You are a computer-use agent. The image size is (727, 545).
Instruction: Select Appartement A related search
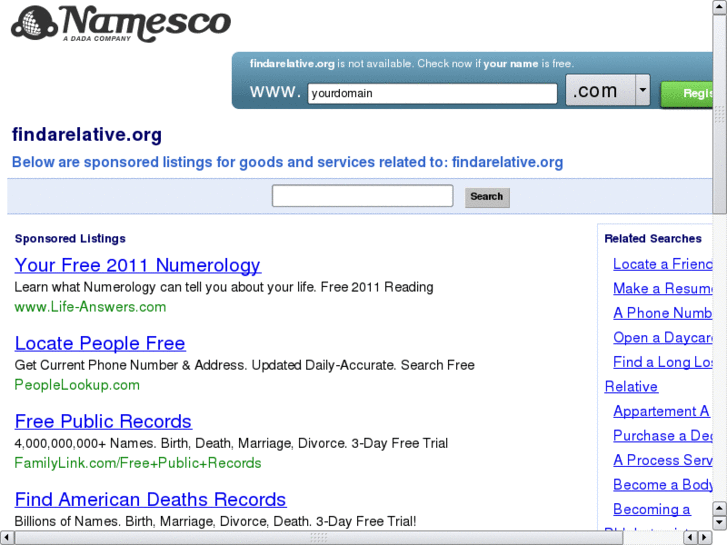(x=661, y=411)
